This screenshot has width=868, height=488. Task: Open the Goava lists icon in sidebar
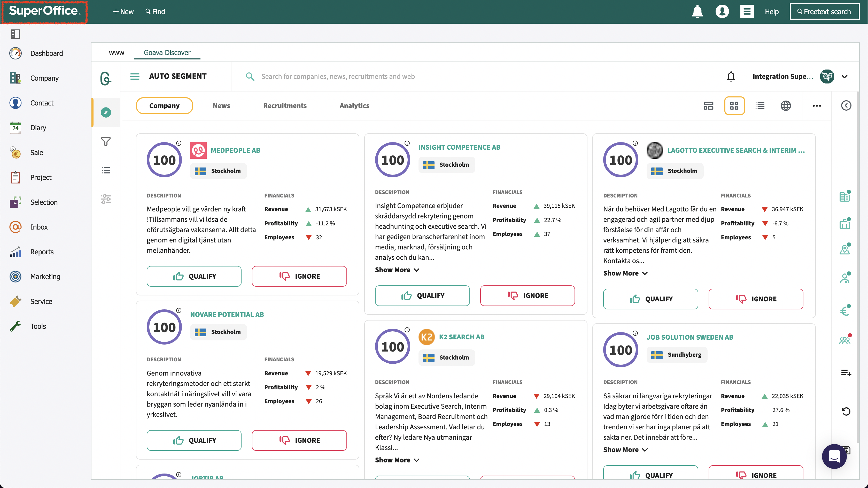[x=106, y=170]
